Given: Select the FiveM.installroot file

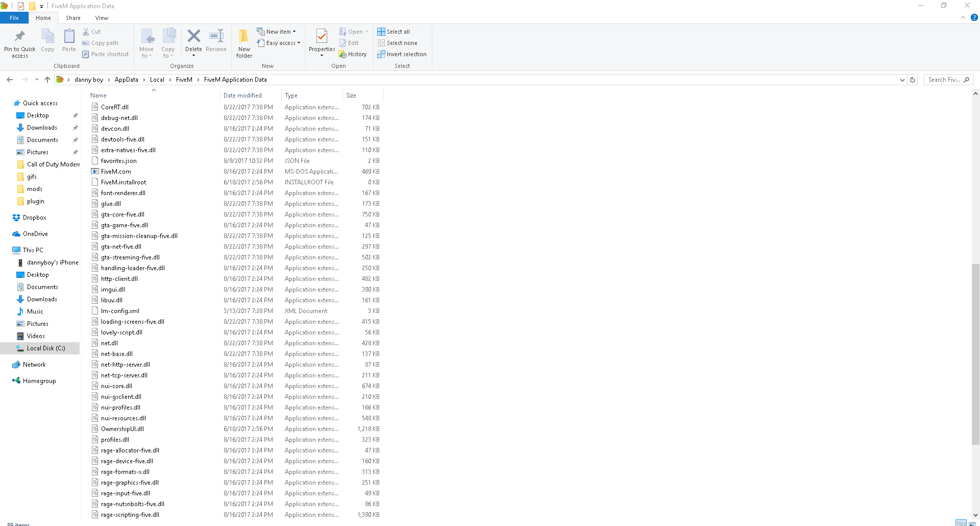Looking at the screenshot, I should click(x=124, y=182).
